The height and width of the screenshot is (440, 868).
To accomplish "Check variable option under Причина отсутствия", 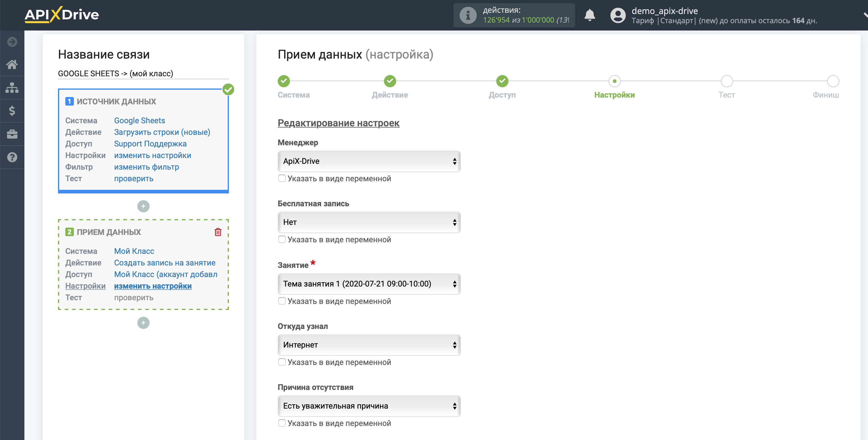I will (282, 423).
